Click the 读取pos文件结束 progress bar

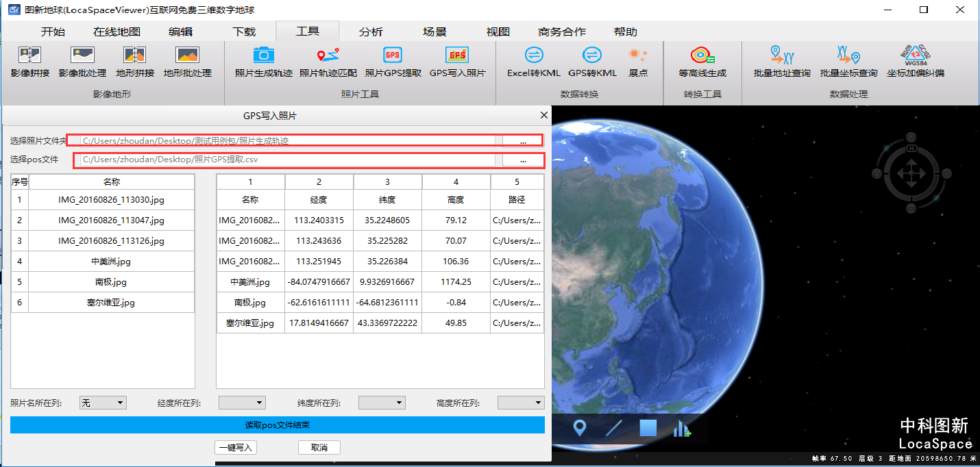pos(278,425)
